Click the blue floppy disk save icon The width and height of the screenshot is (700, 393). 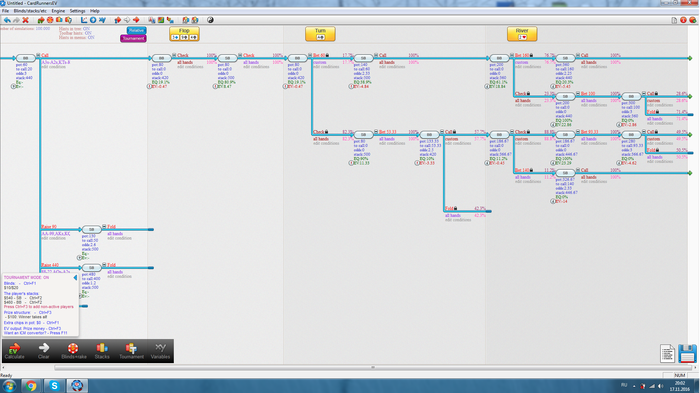[688, 354]
